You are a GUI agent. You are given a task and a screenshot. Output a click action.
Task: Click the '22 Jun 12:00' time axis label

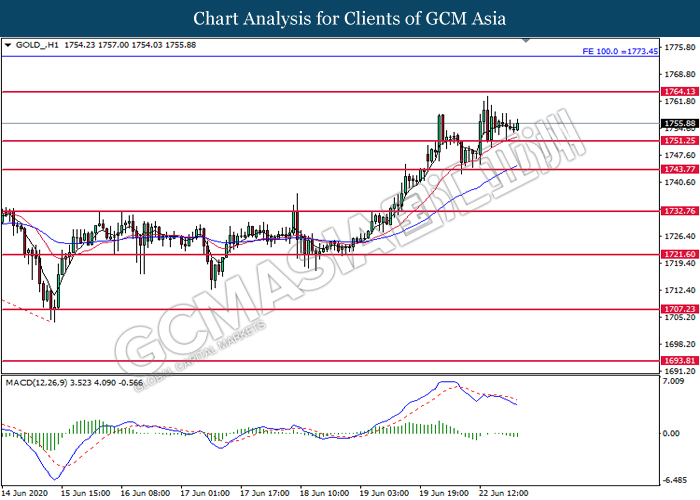pyautogui.click(x=504, y=493)
